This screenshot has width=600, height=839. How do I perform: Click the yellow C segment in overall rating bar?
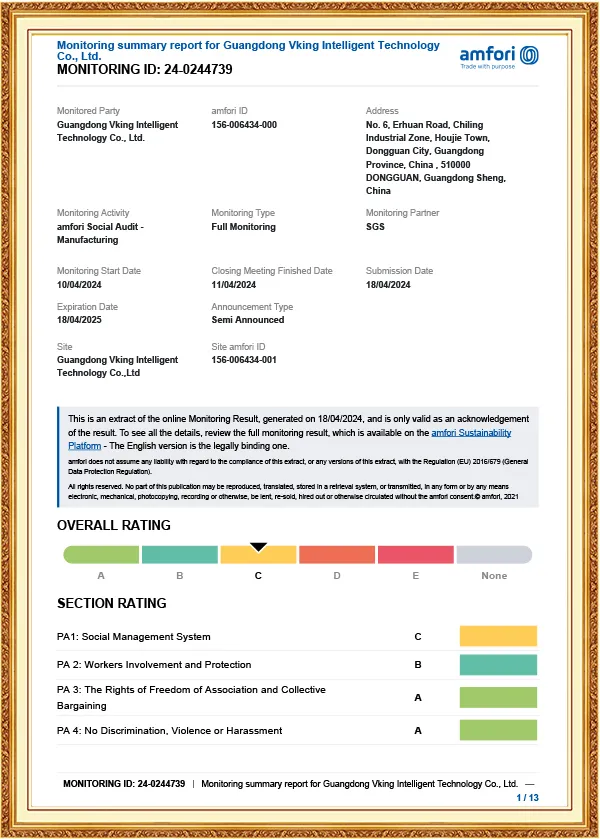(x=258, y=555)
